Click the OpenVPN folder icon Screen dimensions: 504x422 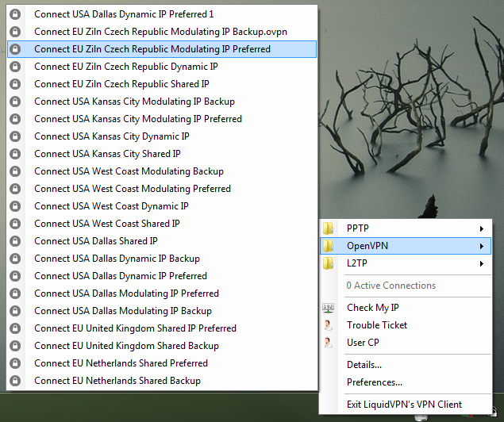tap(328, 246)
